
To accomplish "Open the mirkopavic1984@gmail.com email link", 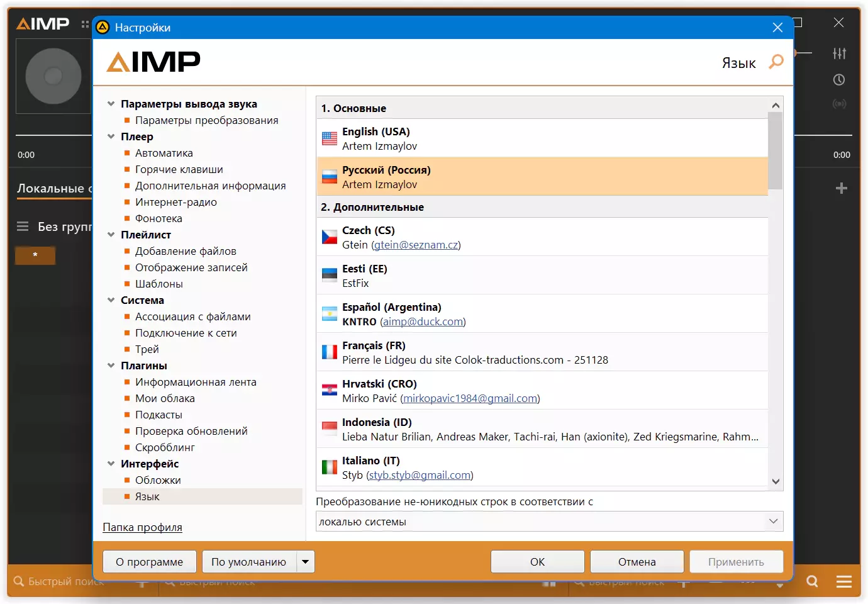I will 470,398.
